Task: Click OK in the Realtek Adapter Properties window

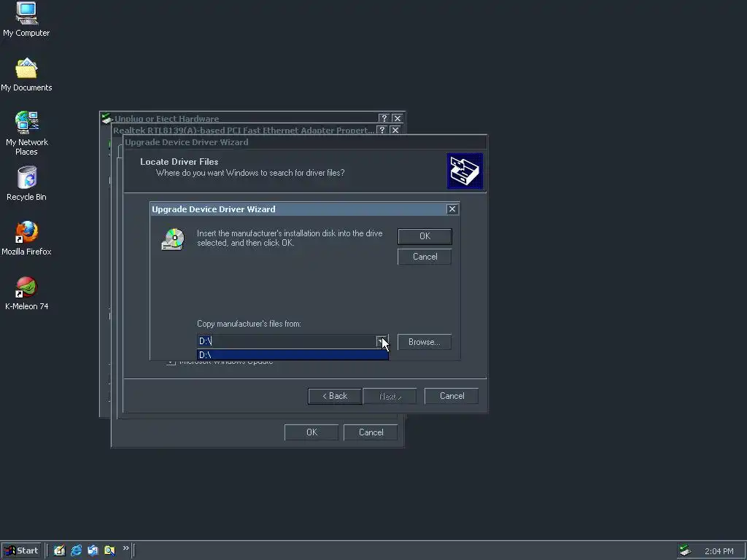Action: point(311,432)
